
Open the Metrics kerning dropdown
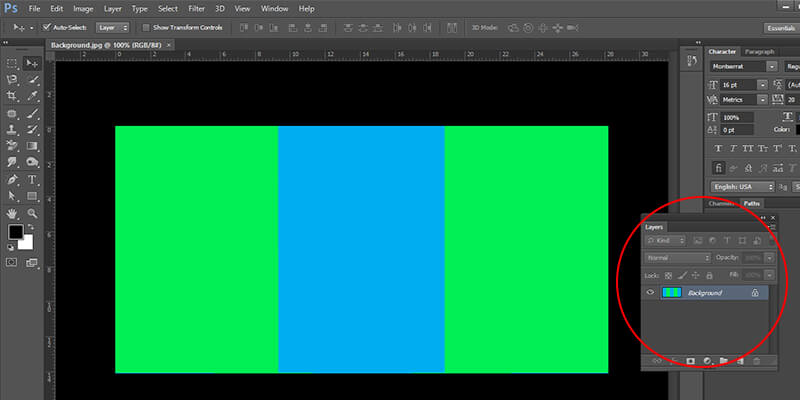(x=764, y=99)
